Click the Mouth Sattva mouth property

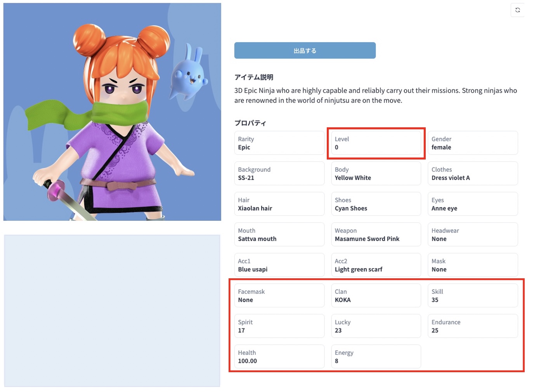[x=279, y=234]
